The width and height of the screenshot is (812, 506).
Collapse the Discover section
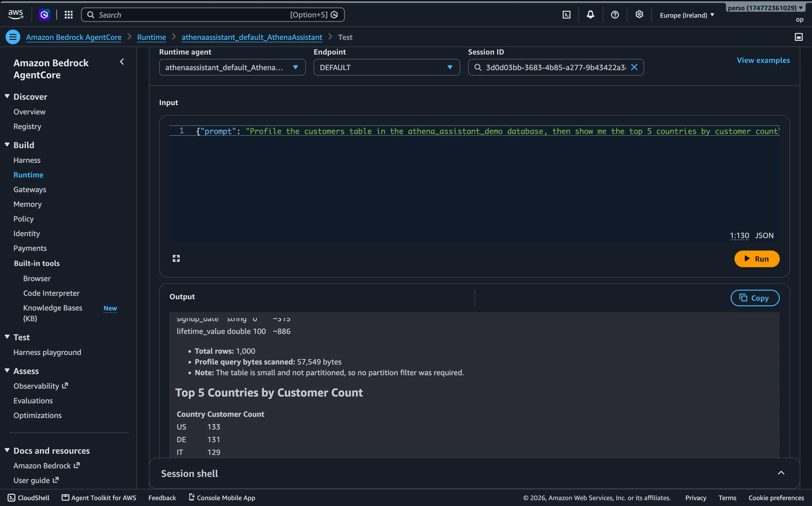coord(7,96)
